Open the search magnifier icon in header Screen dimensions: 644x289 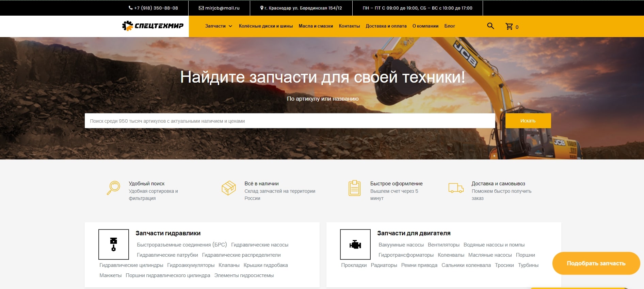(x=490, y=26)
